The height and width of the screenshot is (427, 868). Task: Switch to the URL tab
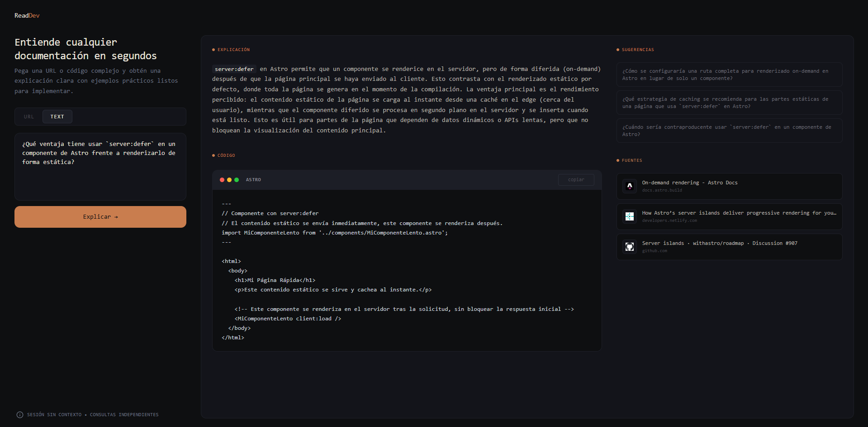29,117
